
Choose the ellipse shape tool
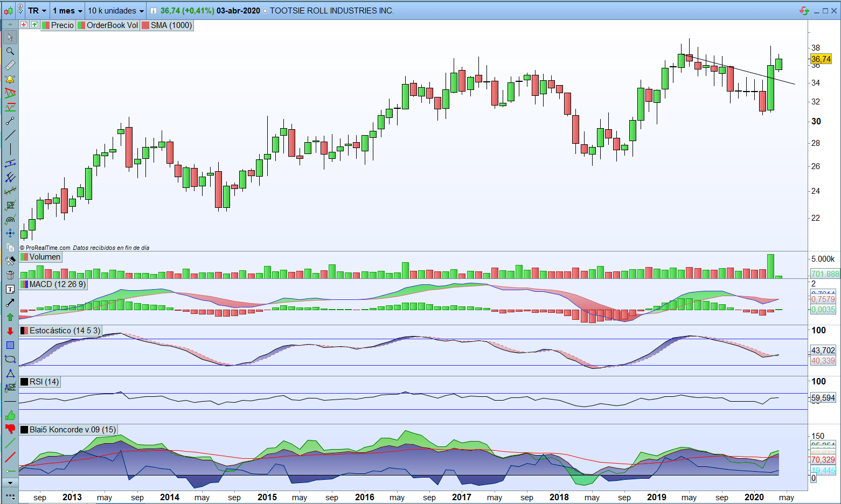(10, 359)
